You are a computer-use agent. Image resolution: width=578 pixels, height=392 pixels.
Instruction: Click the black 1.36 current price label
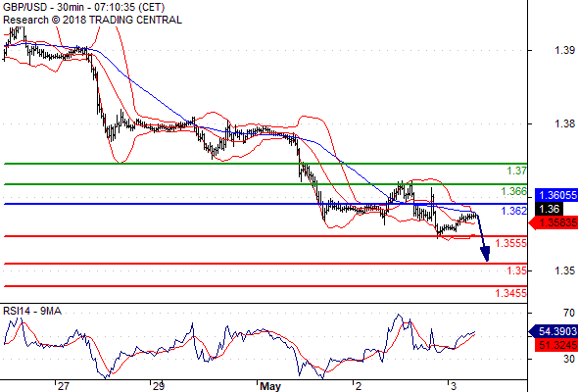tap(549, 209)
